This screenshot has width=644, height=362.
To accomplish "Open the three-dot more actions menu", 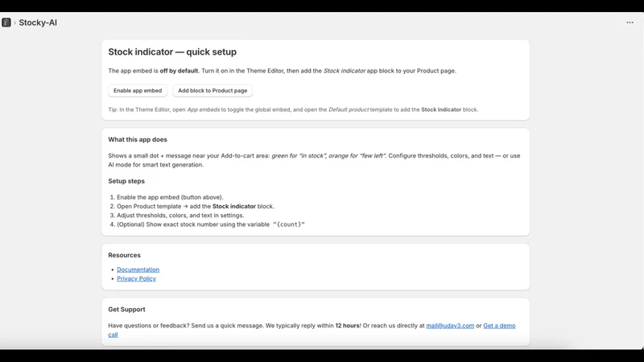I will (x=630, y=23).
